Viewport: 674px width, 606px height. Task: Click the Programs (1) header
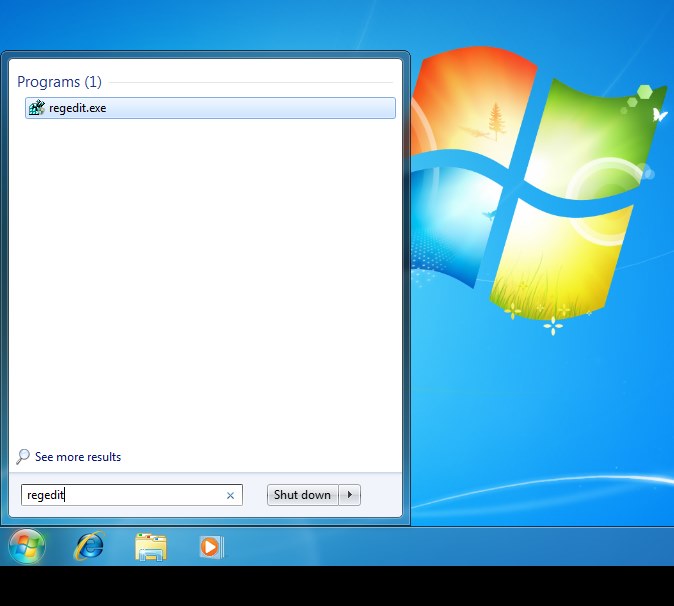coord(59,82)
